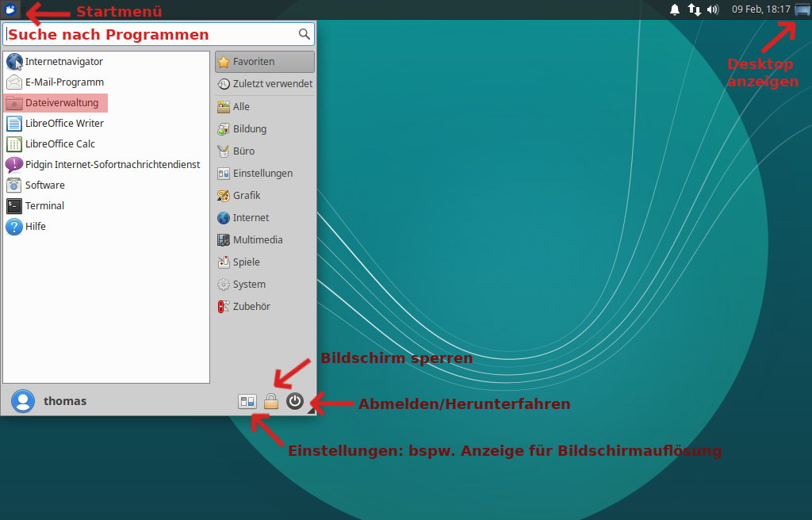Launch the Terminal application
812x520 pixels.
point(44,206)
